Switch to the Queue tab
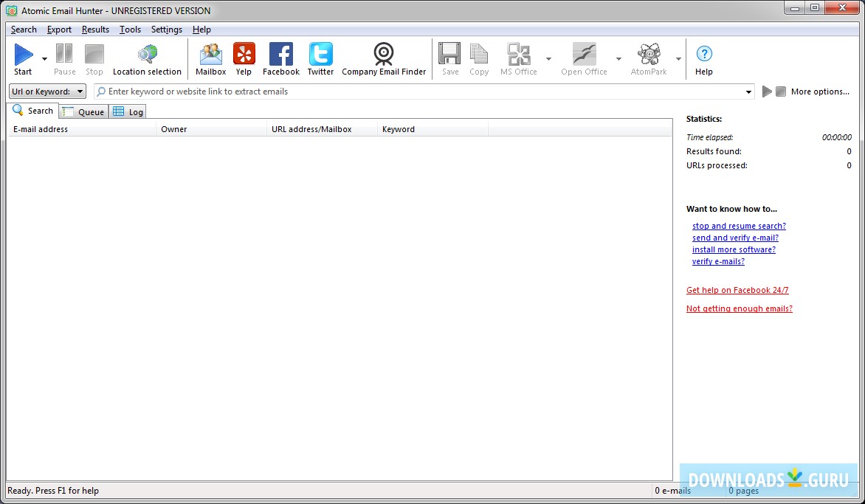865x504 pixels. pos(83,111)
